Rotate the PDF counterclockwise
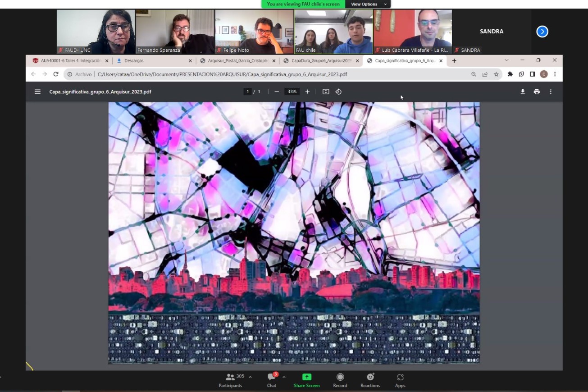This screenshot has width=588, height=392. pyautogui.click(x=338, y=91)
